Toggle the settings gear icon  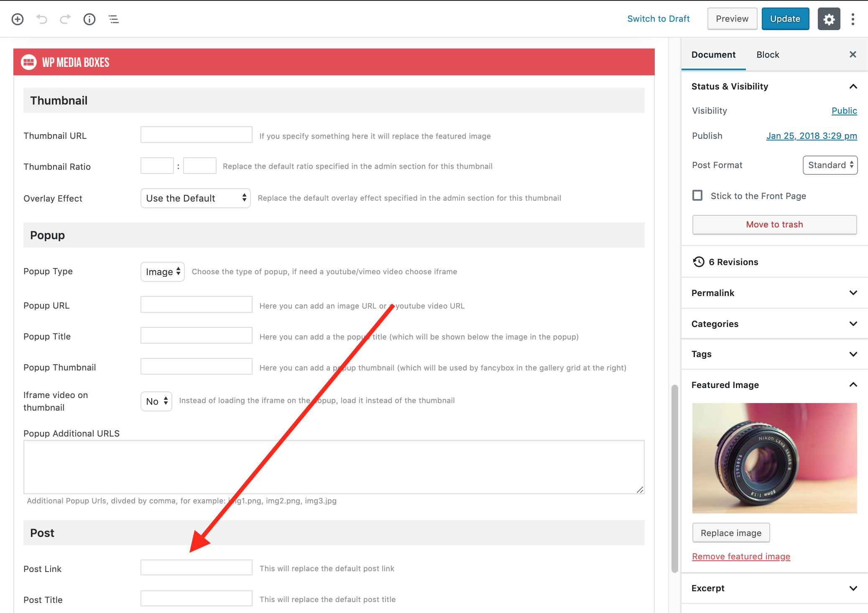click(829, 19)
